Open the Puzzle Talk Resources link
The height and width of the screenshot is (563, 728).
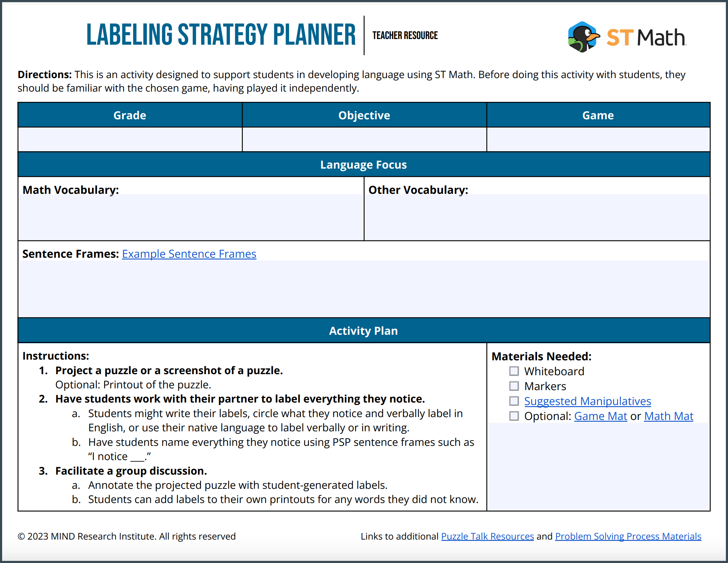tap(487, 536)
